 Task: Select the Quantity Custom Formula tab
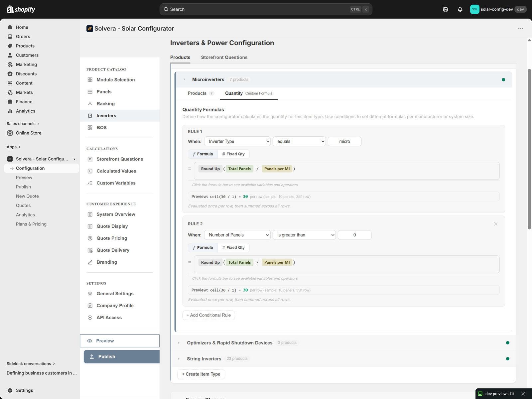coord(249,93)
